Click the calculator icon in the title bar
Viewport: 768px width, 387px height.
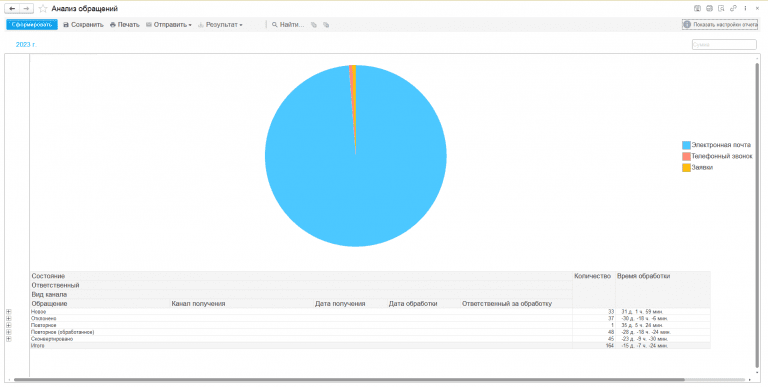point(697,8)
